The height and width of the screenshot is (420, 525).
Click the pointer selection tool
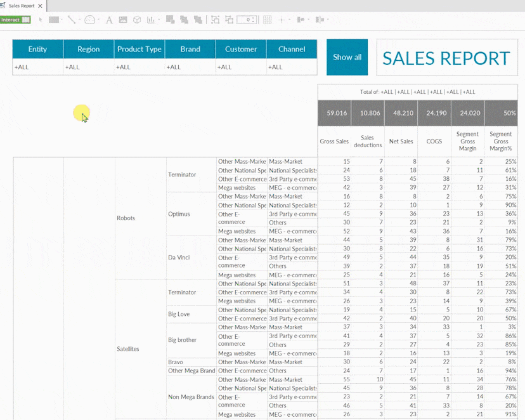tap(41, 20)
